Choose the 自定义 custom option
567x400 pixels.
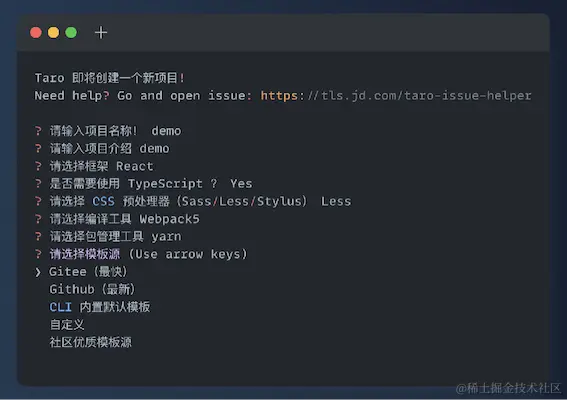click(x=67, y=324)
